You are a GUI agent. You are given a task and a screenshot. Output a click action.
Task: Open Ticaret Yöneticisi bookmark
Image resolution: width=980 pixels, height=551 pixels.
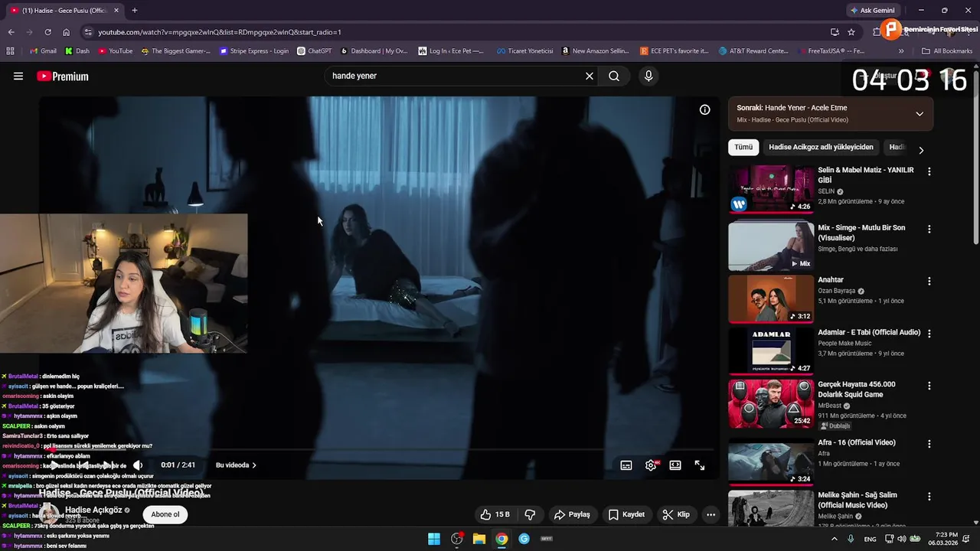[524, 51]
